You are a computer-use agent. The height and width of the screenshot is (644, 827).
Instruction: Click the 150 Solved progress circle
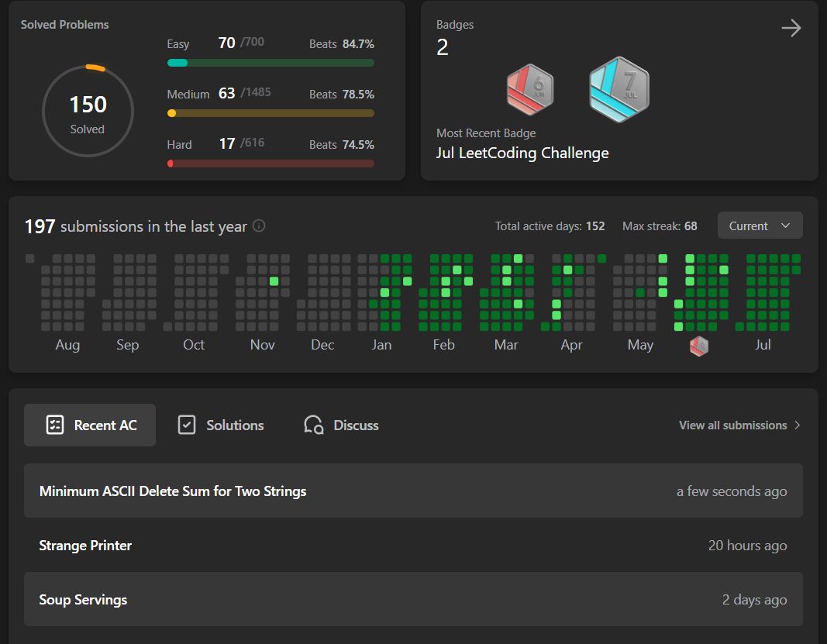point(88,112)
